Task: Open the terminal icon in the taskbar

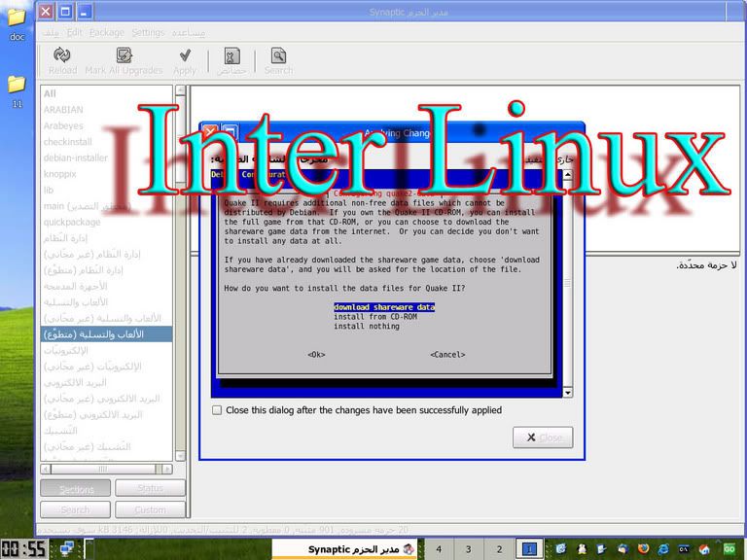Action: click(684, 549)
